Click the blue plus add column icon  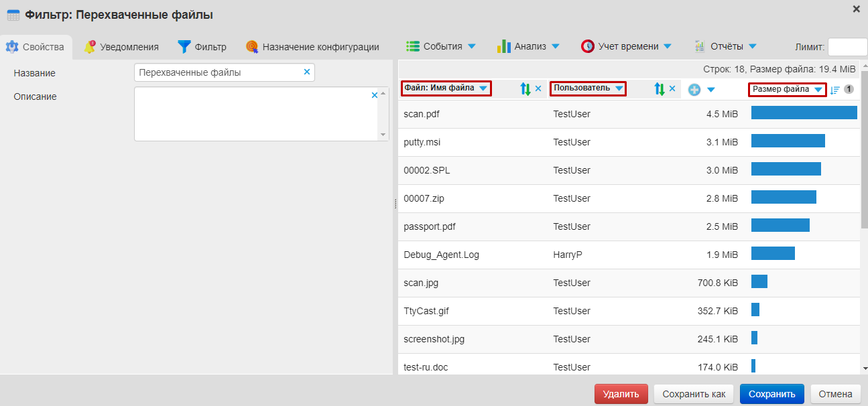pos(694,90)
